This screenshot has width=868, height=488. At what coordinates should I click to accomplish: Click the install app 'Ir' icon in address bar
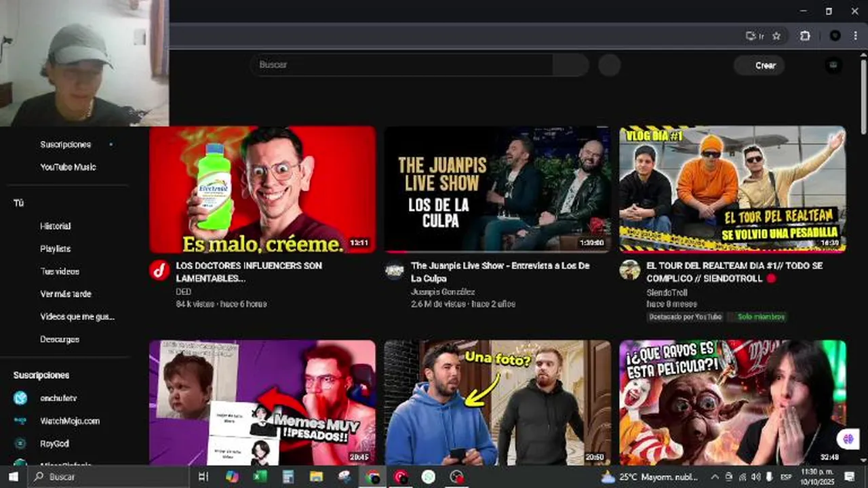754,36
